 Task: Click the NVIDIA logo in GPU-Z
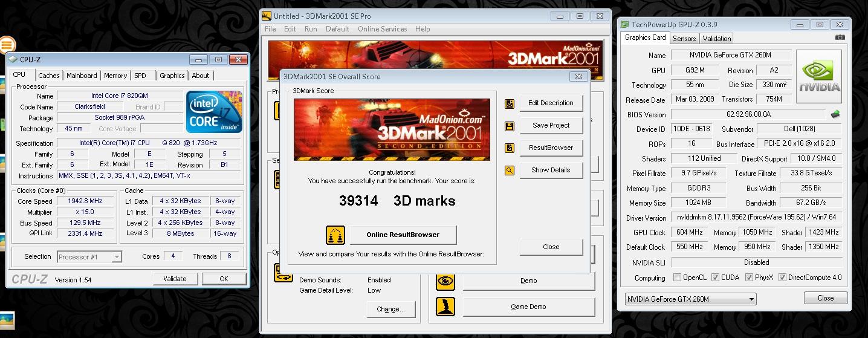coord(819,77)
